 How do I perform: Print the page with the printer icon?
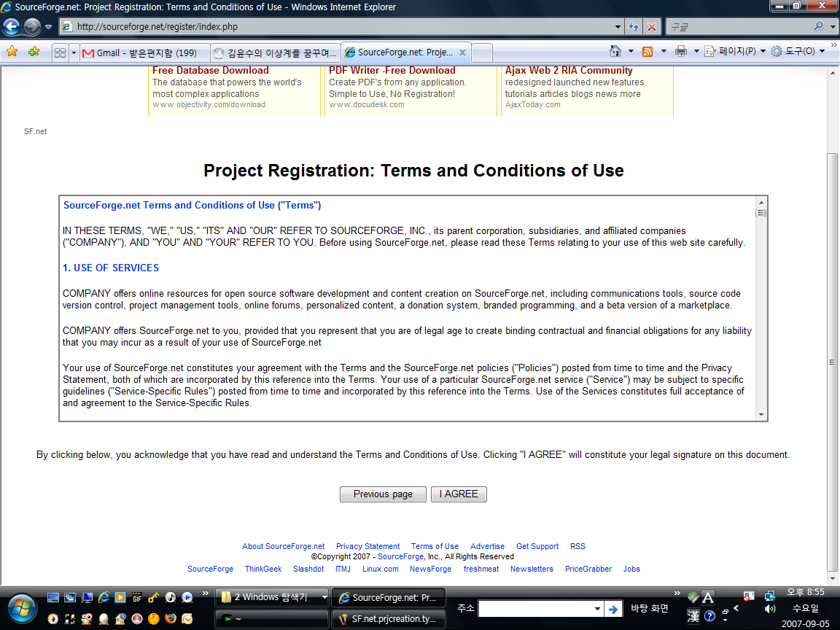point(680,51)
